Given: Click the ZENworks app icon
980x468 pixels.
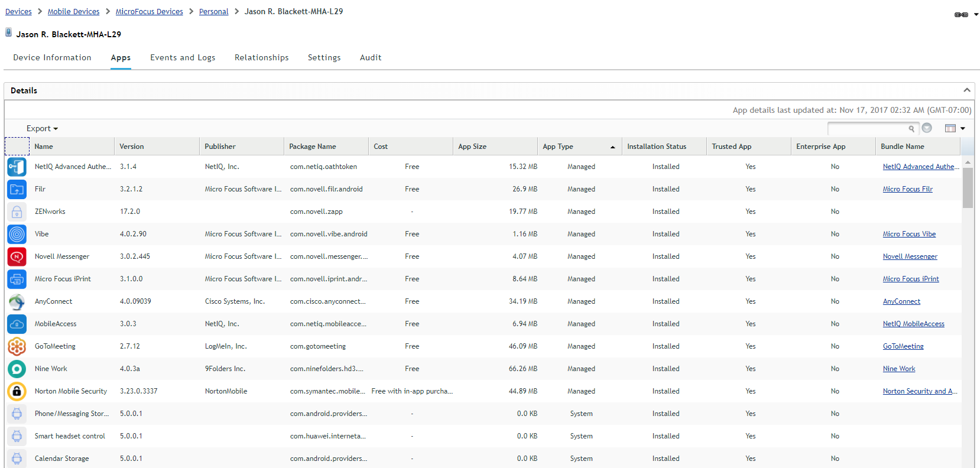Looking at the screenshot, I should [17, 212].
